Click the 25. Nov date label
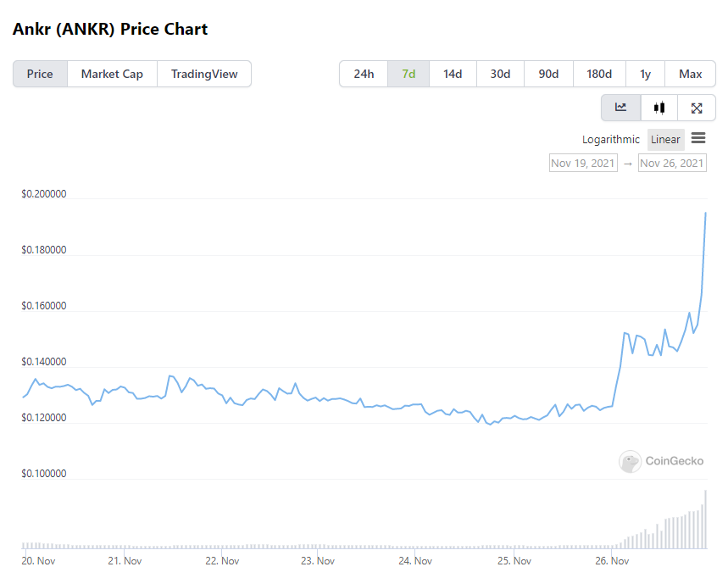The image size is (728, 578). click(x=514, y=561)
